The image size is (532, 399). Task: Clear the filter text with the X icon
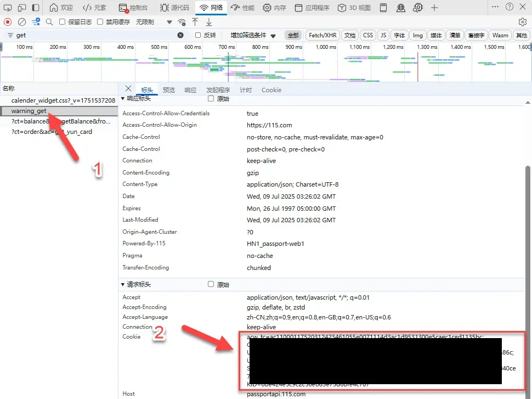180,35
